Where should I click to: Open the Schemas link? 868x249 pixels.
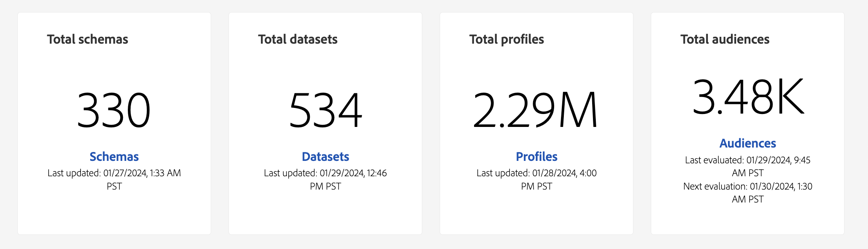click(x=114, y=156)
